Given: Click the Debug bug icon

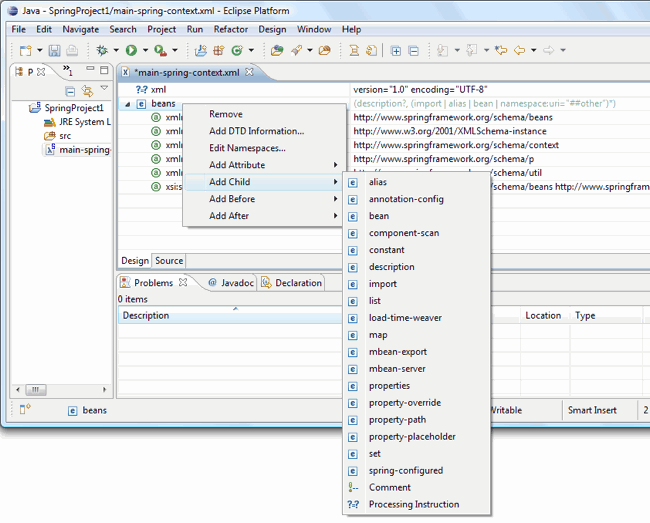Looking at the screenshot, I should pos(102,50).
